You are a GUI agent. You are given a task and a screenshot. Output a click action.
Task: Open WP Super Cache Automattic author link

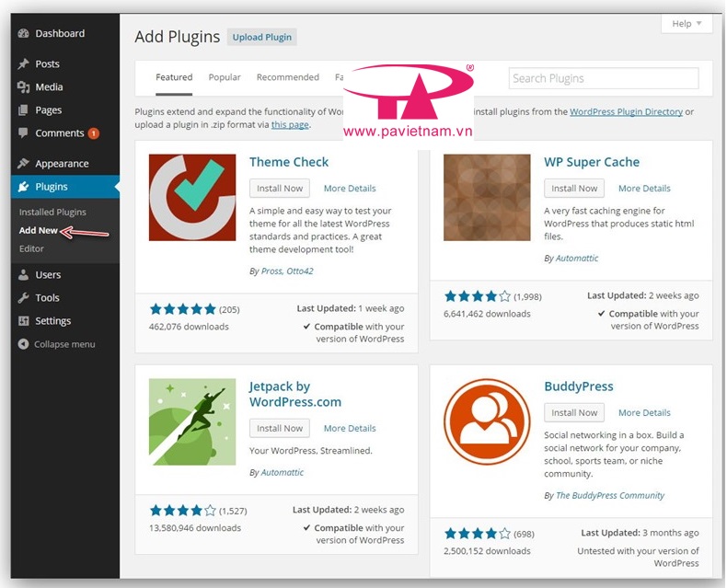pos(577,259)
